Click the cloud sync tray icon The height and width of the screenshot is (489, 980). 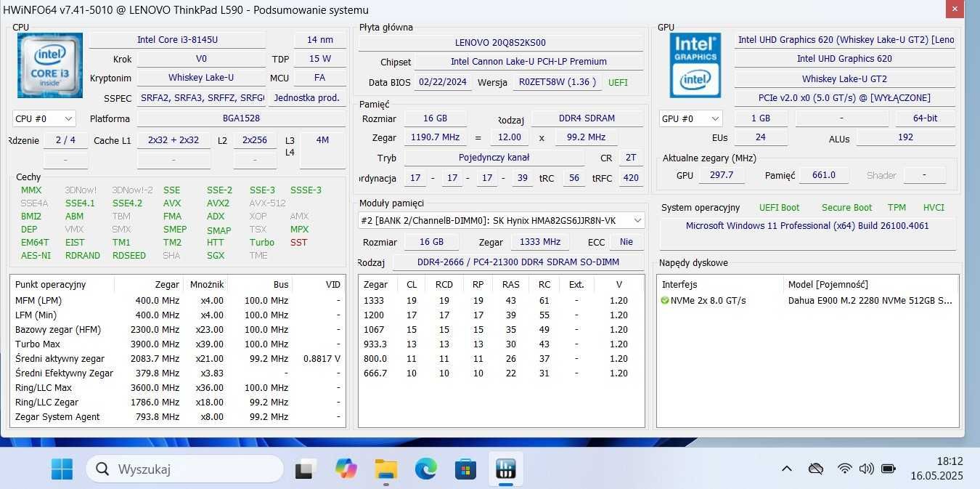click(x=816, y=469)
